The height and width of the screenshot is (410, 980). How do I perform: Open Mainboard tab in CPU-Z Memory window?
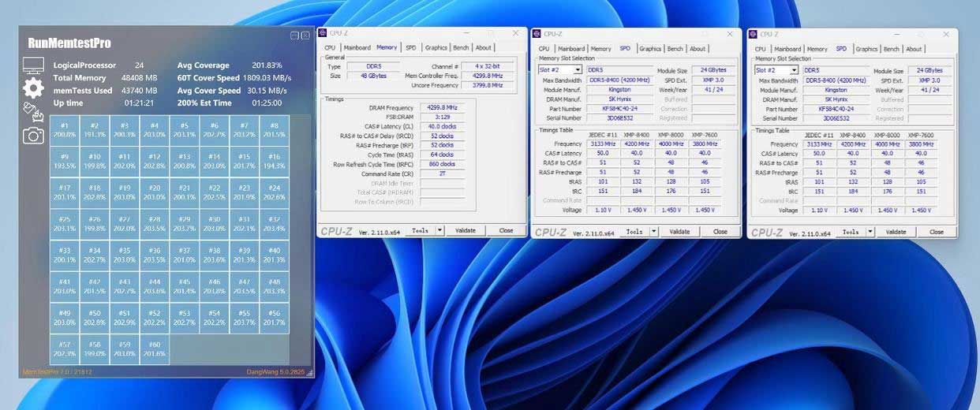click(x=357, y=47)
